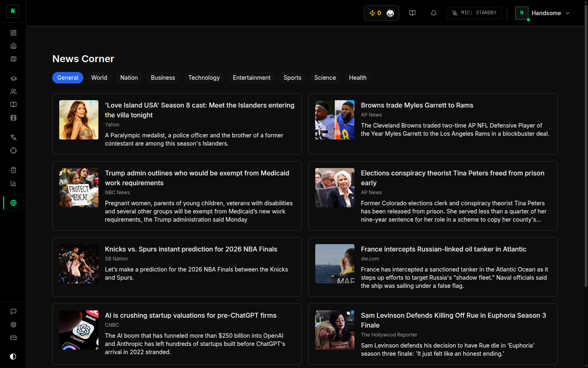The width and height of the screenshot is (588, 368).
Task: Click the 'News Corner' page heading
Action: coord(83,59)
